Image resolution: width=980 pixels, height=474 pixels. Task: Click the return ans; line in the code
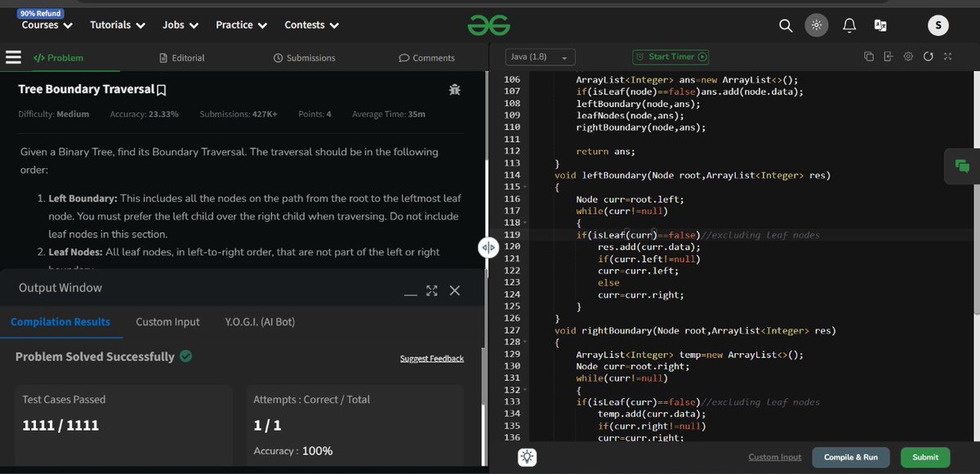click(x=606, y=151)
